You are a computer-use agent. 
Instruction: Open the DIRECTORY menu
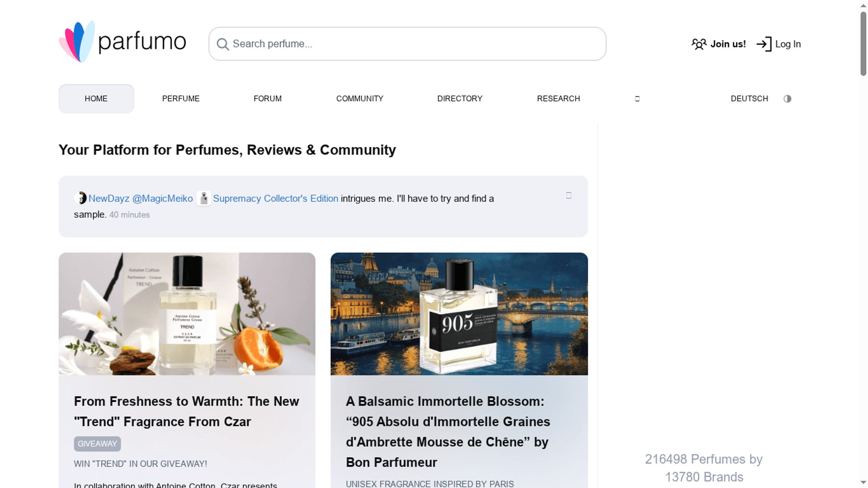coord(459,98)
